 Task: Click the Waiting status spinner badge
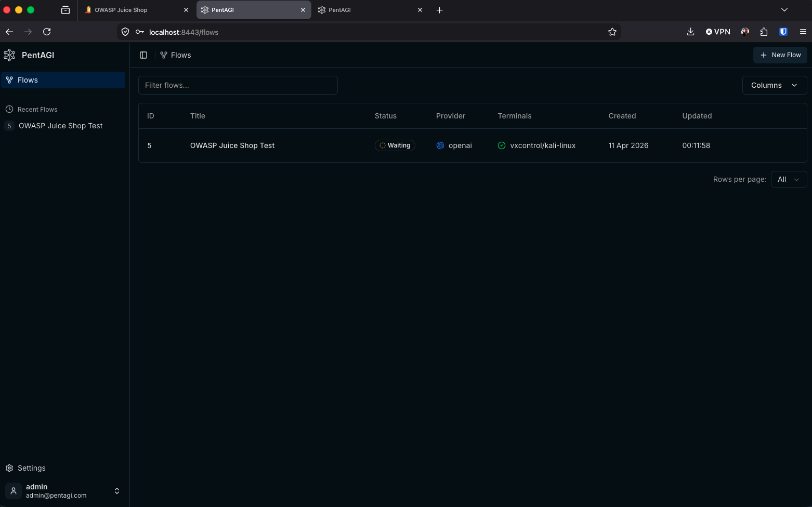(395, 145)
